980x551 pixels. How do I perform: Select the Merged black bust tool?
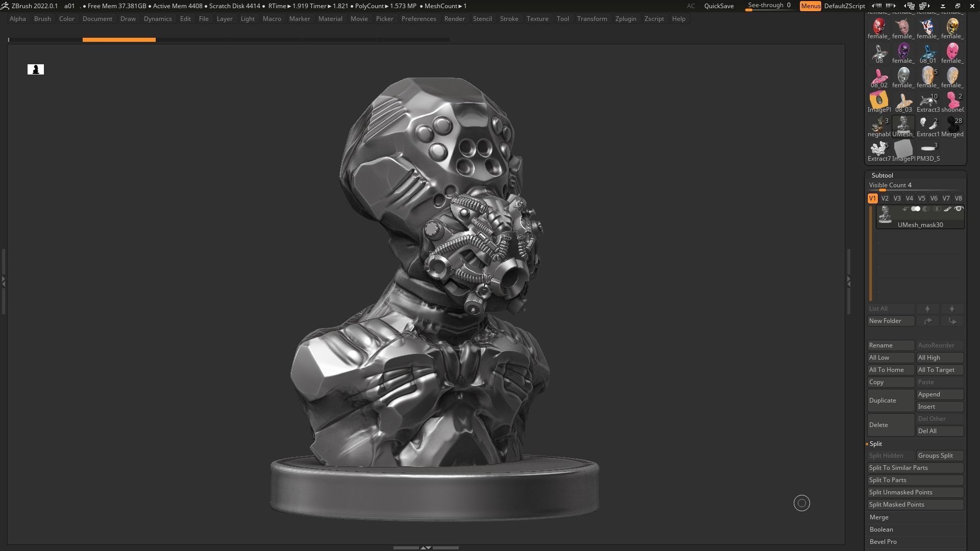pos(952,126)
